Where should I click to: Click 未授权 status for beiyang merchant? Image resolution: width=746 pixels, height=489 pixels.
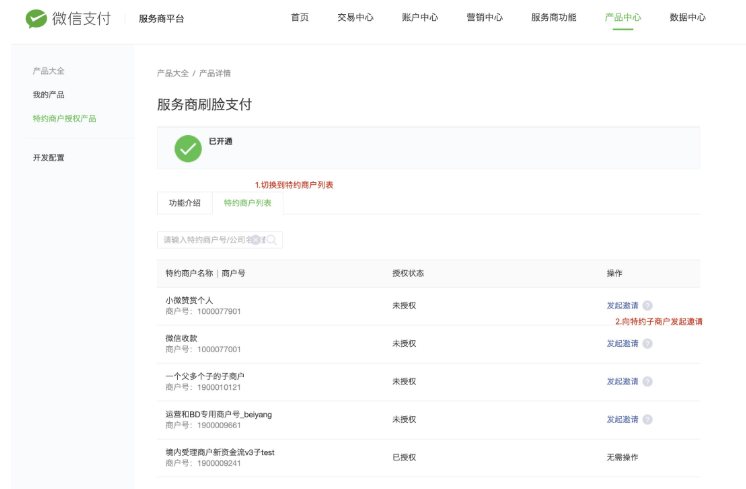404,420
